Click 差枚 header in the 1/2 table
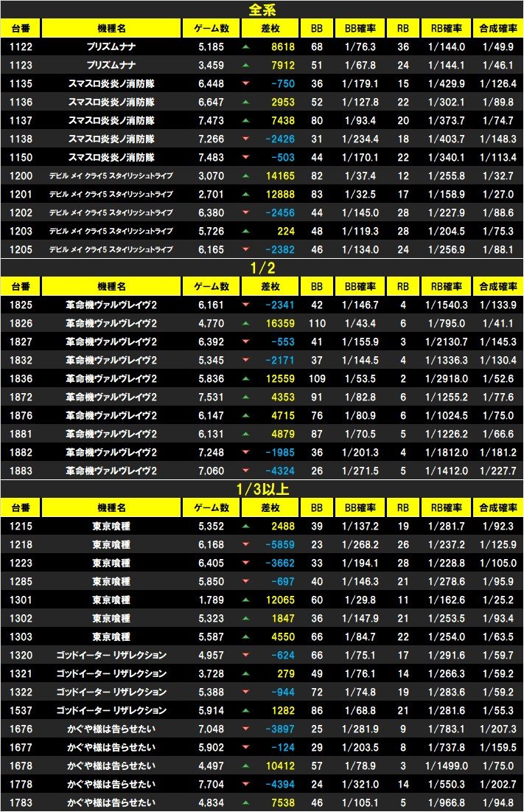Image resolution: width=524 pixels, height=812 pixels. click(270, 286)
